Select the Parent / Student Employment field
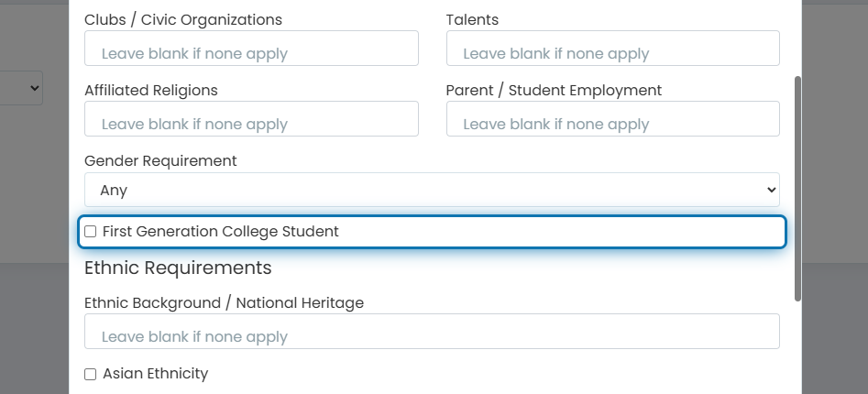The width and height of the screenshot is (868, 394). click(x=613, y=118)
